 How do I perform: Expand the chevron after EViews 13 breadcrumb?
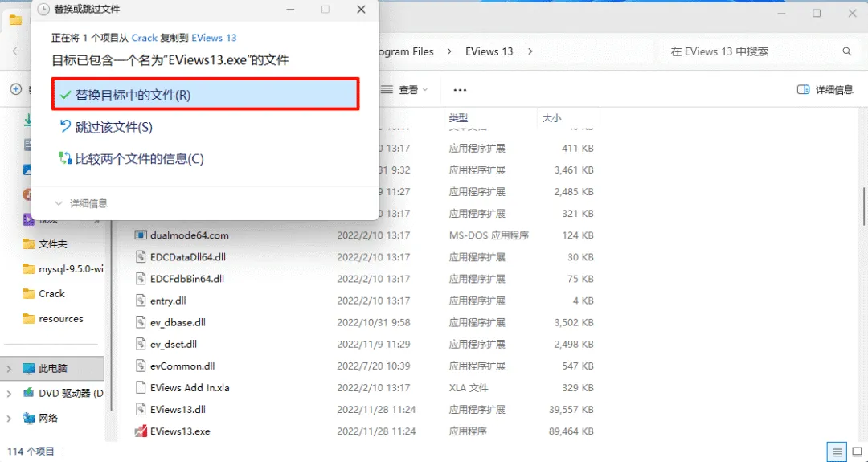click(530, 51)
